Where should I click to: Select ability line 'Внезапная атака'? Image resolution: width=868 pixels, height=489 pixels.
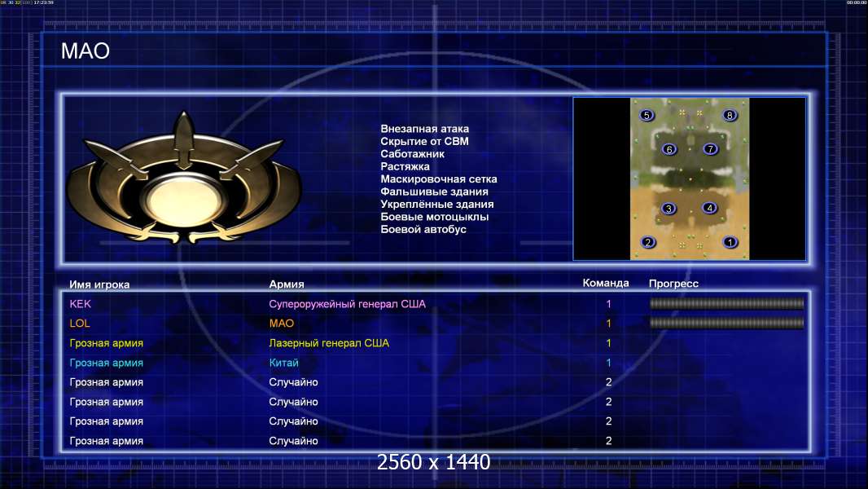(424, 129)
